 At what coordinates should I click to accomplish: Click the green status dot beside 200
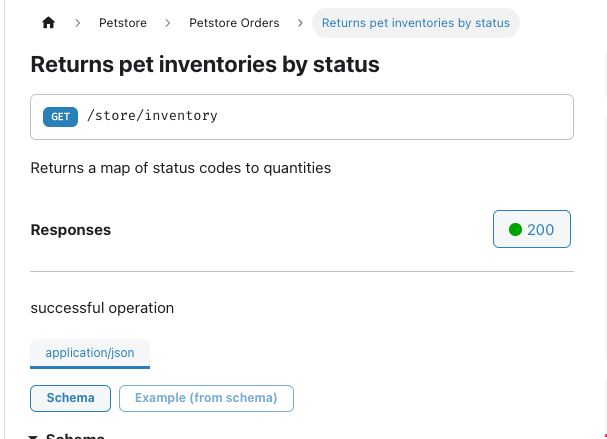coord(515,230)
